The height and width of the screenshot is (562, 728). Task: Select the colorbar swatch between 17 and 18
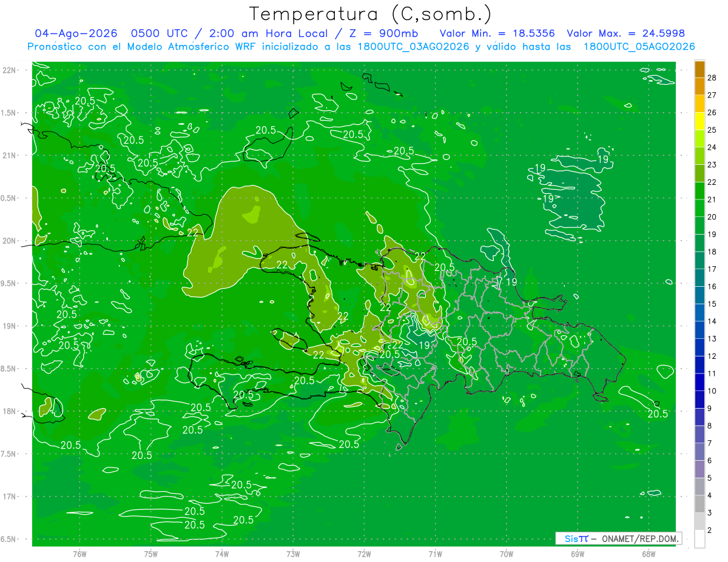(x=699, y=261)
